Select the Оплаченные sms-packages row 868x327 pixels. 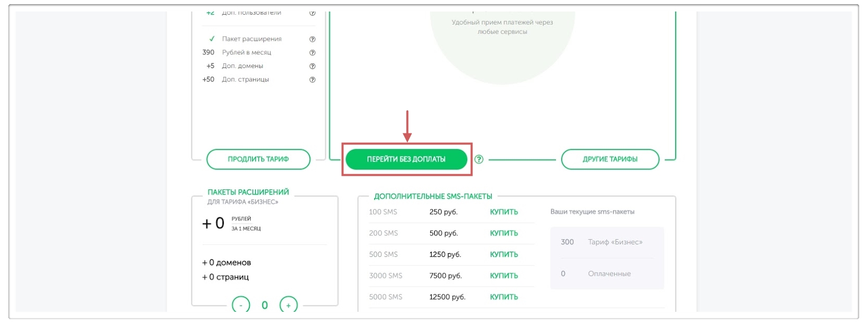coord(607,274)
